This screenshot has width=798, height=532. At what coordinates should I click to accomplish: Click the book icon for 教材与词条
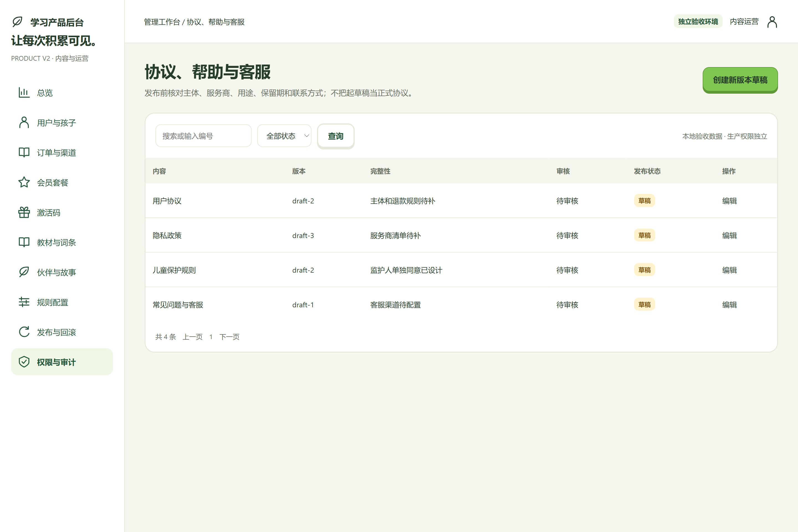(24, 242)
